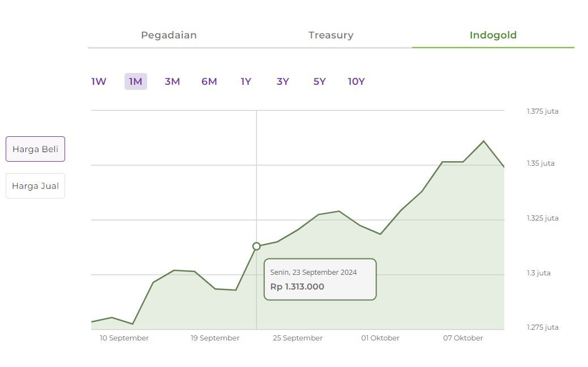
Task: Click the 19 September axis label
Action: pos(215,338)
